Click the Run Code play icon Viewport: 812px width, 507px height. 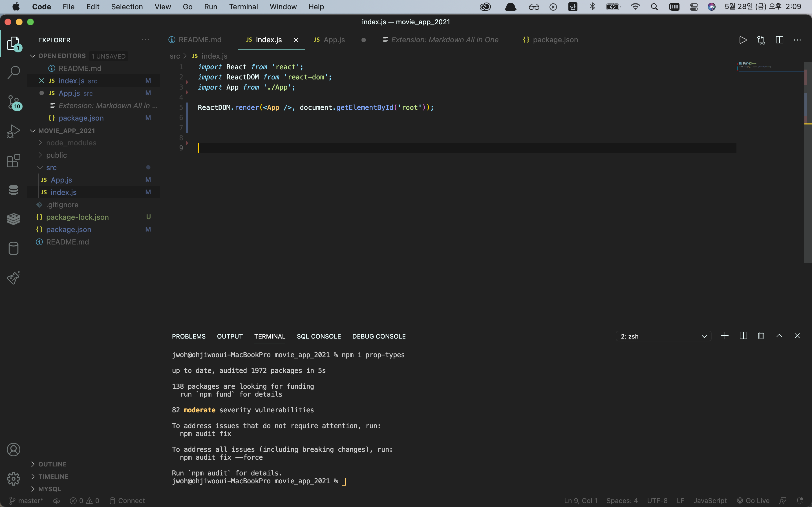point(743,40)
